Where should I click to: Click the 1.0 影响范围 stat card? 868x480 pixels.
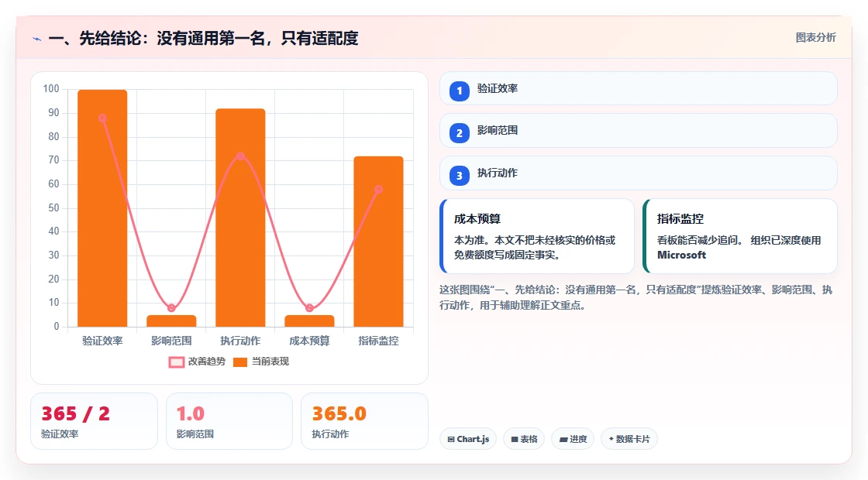(229, 421)
